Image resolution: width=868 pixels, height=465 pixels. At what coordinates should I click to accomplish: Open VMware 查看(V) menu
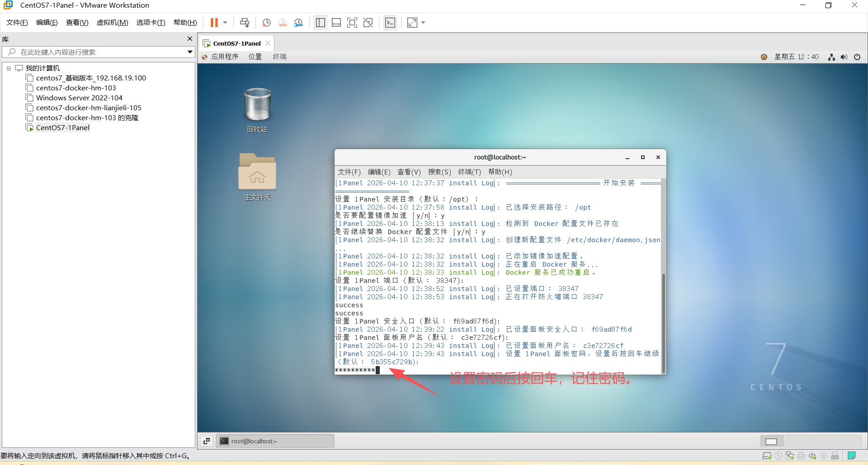pyautogui.click(x=77, y=23)
